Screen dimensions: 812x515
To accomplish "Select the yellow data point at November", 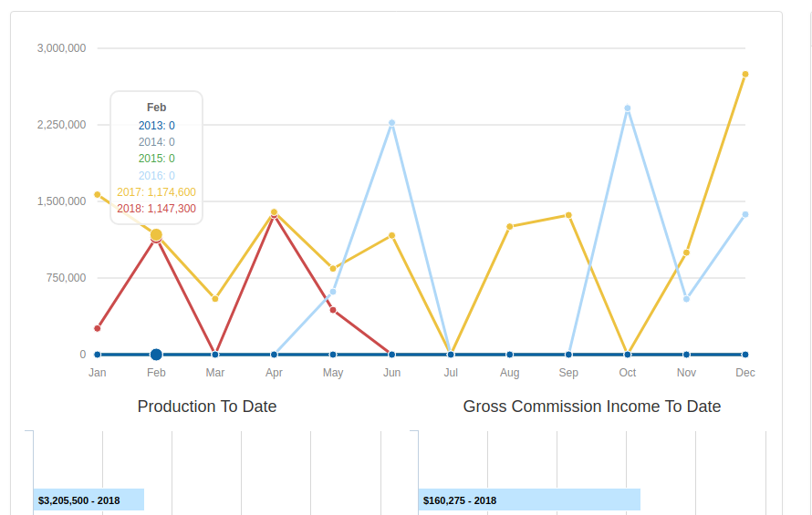I will (x=686, y=252).
